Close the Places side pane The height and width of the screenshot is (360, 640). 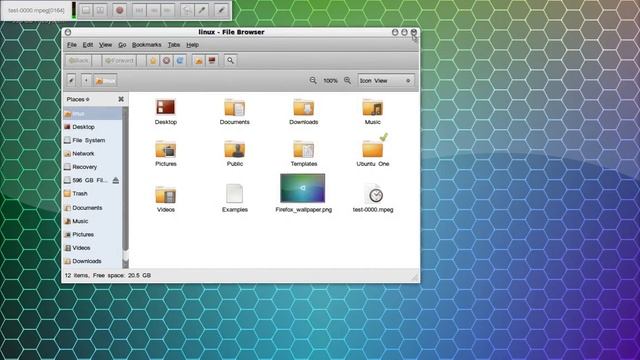pyautogui.click(x=121, y=99)
